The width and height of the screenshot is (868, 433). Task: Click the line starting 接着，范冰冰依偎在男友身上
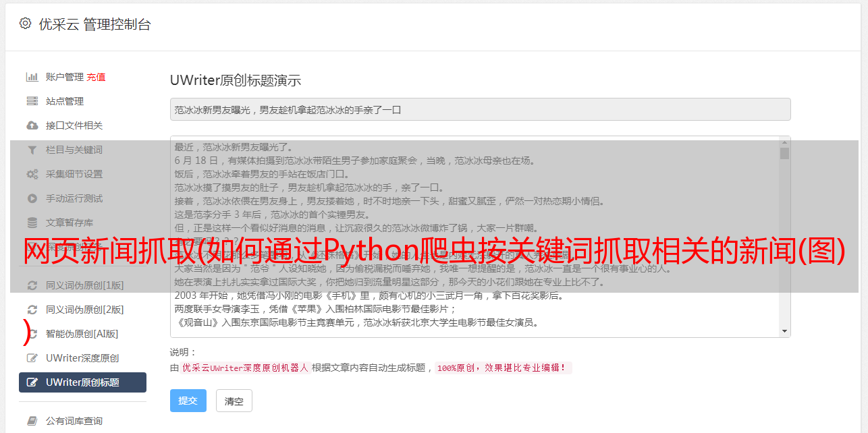[390, 201]
